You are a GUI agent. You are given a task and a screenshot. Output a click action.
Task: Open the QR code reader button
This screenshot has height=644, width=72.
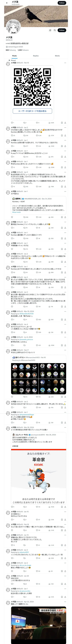point(32,111)
